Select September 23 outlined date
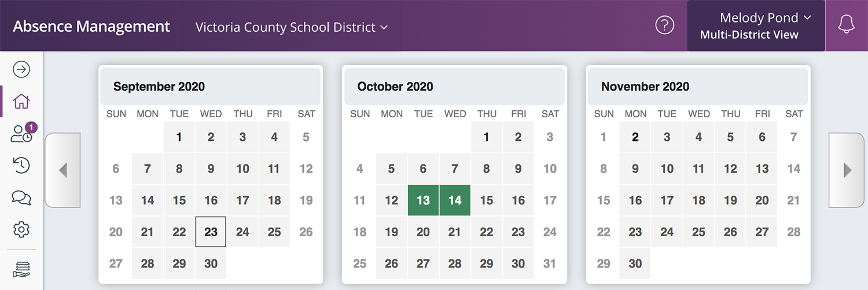Image resolution: width=868 pixels, height=290 pixels. 211,232
